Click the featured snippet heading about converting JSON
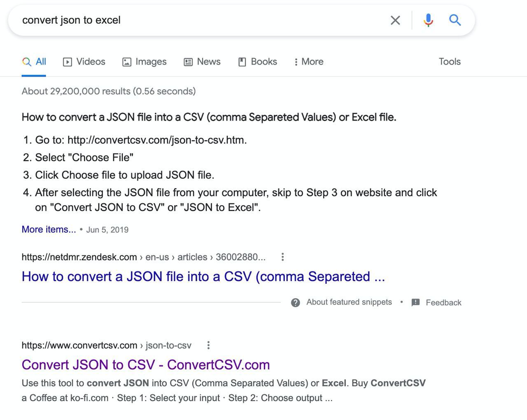The width and height of the screenshot is (527, 420). point(209,117)
